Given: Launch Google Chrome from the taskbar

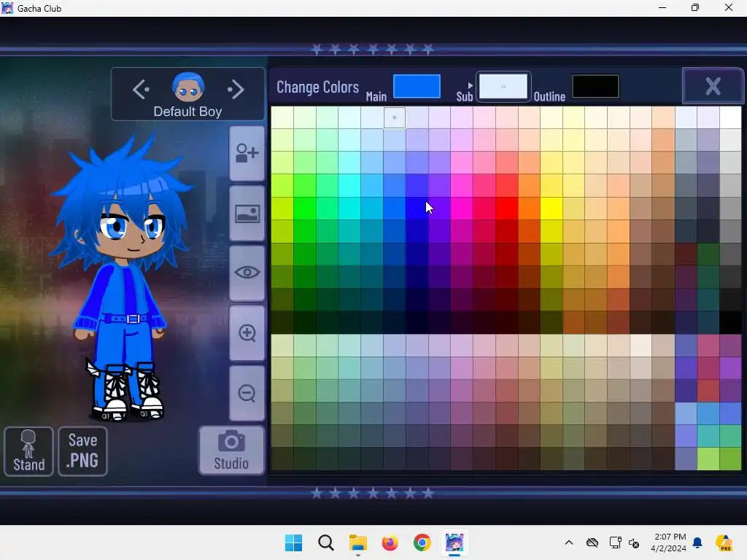Looking at the screenshot, I should pyautogui.click(x=422, y=542).
